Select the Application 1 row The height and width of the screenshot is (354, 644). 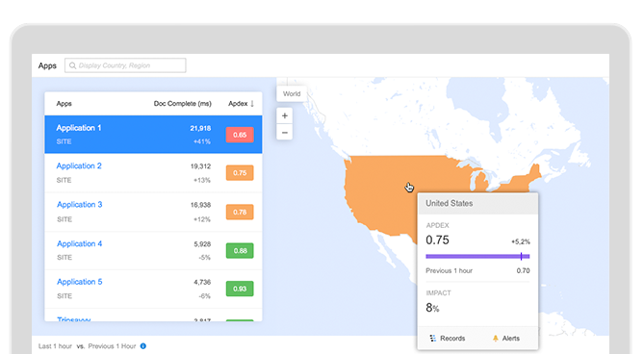coord(153,135)
